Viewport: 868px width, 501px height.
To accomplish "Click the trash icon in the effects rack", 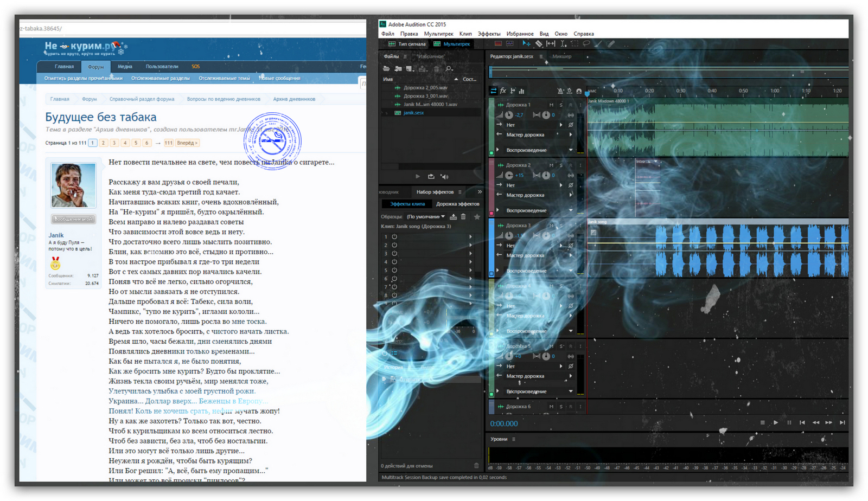I will click(463, 217).
